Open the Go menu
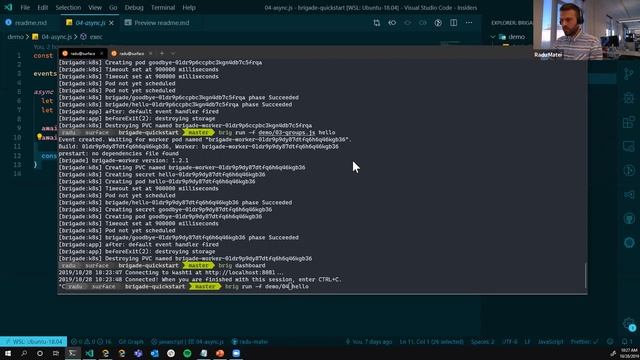Viewport: 640px width, 360px height. coord(113,7)
